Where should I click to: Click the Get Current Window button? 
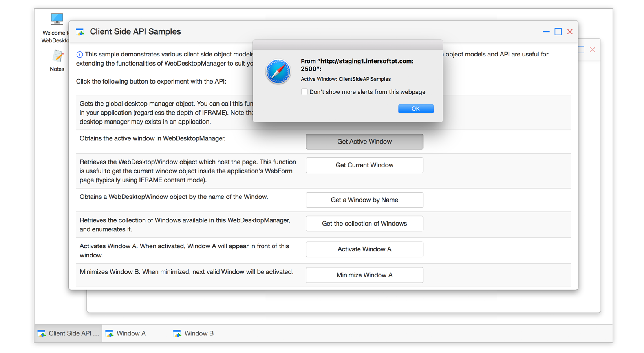(x=364, y=165)
